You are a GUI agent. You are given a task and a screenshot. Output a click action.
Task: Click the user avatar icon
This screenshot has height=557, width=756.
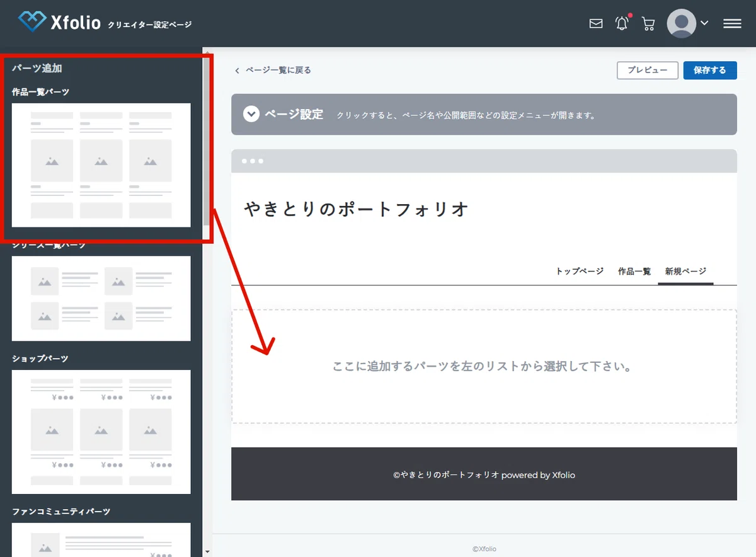pos(681,23)
